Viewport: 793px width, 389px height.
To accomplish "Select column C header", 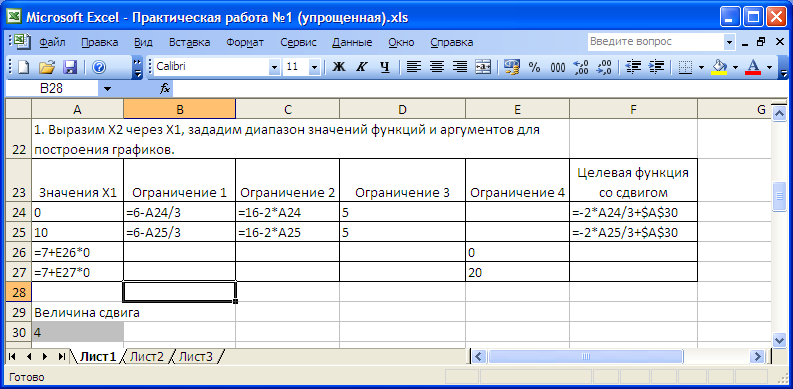I will click(x=287, y=109).
